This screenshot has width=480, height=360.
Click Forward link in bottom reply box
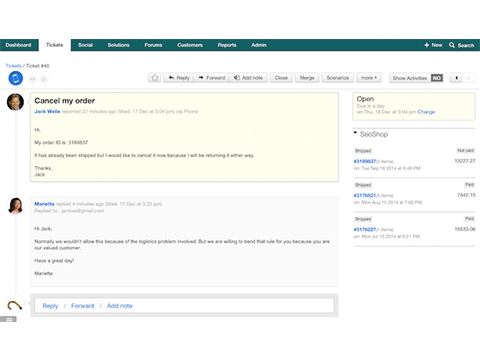pyautogui.click(x=82, y=306)
